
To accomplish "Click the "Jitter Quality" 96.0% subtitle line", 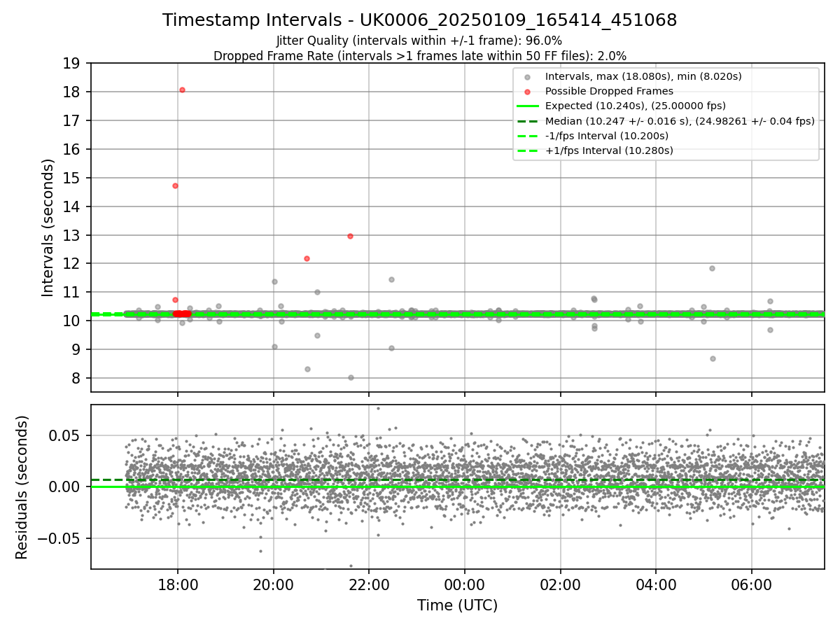I will pyautogui.click(x=419, y=41).
